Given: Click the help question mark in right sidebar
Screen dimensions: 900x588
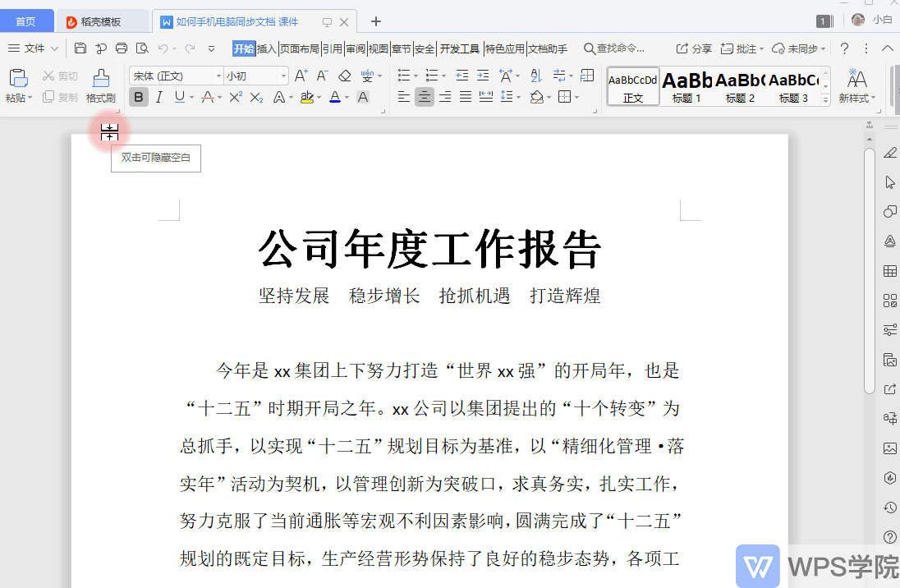Looking at the screenshot, I should pyautogui.click(x=889, y=537).
